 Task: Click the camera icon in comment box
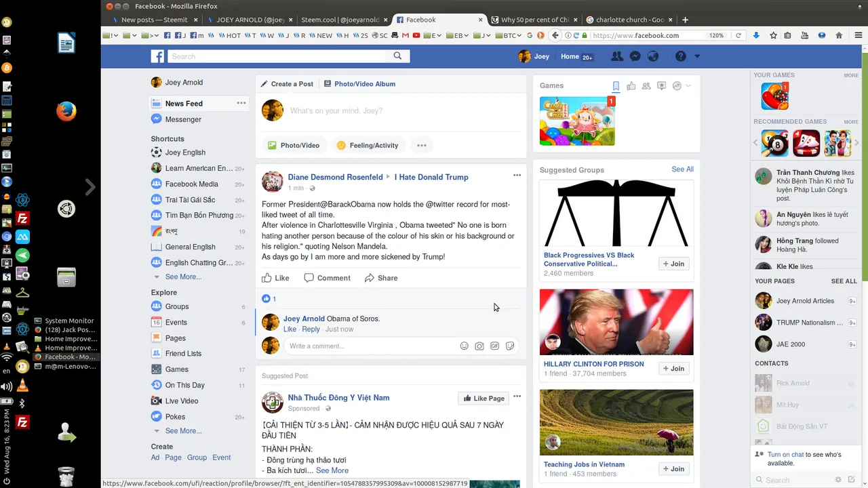pos(479,346)
